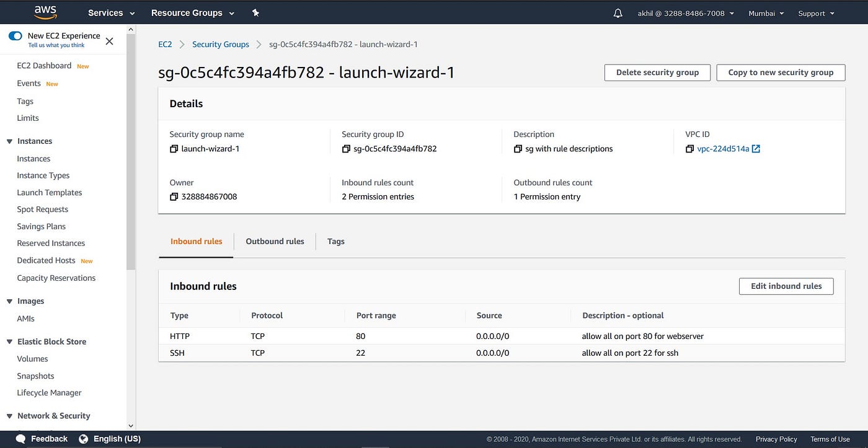Click Delete security group button

pyautogui.click(x=657, y=72)
